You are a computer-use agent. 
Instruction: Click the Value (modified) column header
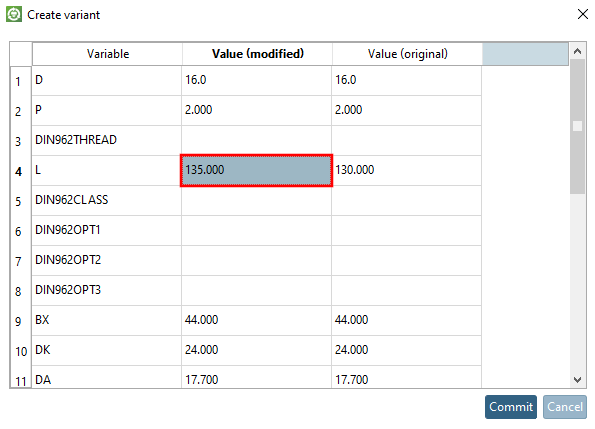pos(258,54)
